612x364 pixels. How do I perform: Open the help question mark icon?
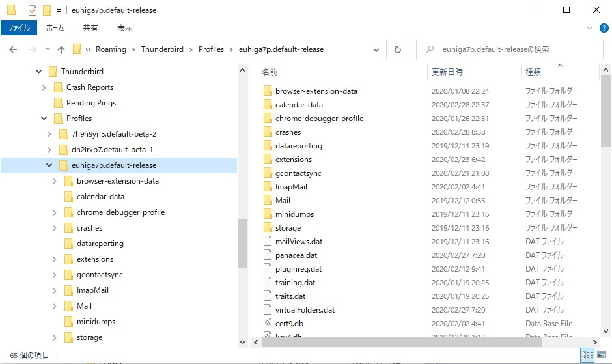point(604,28)
